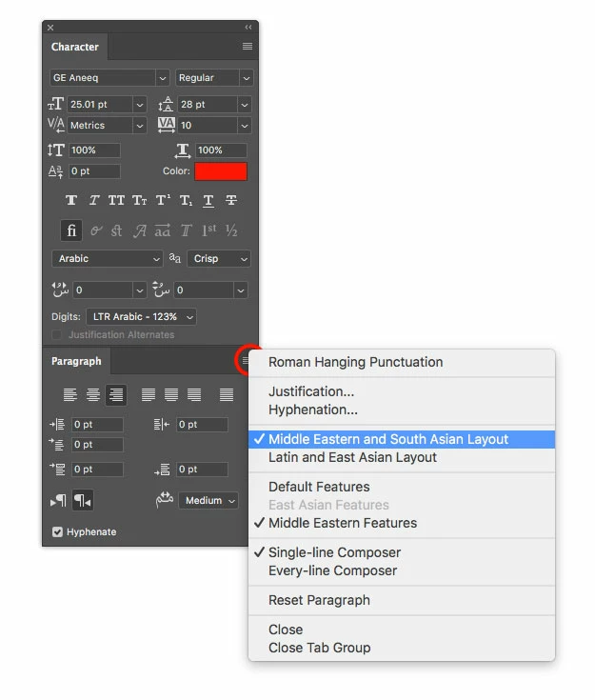
Task: Toggle Superscript text style
Action: tap(163, 200)
